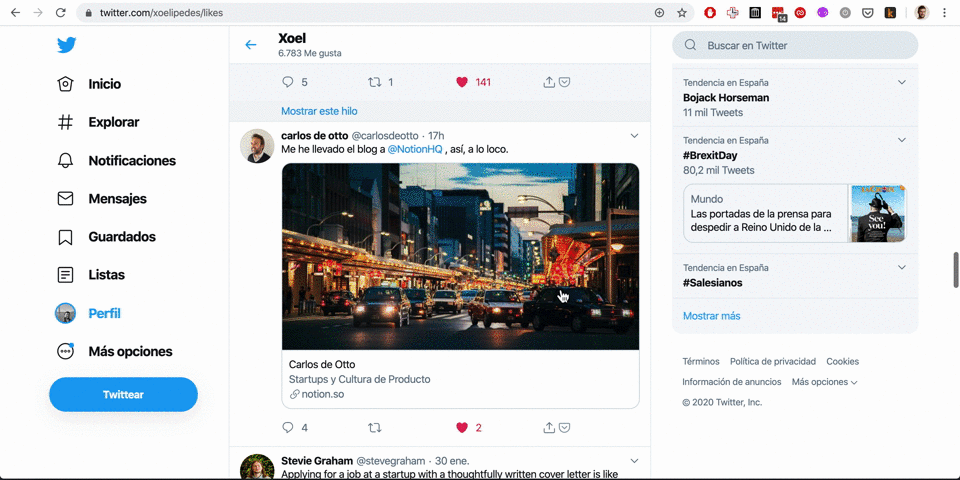Open Explorar from the sidebar
Screen dimensions: 960x480
point(98,122)
